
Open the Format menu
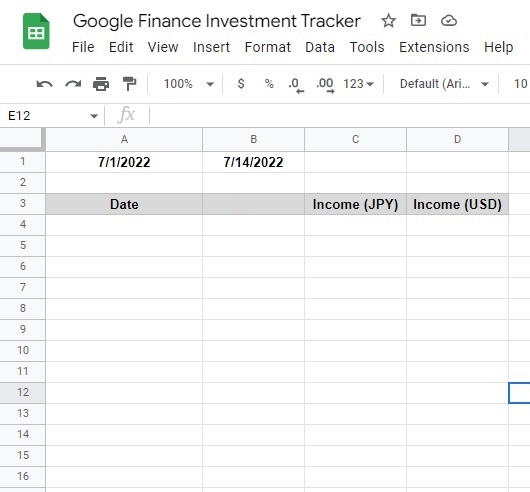coord(267,47)
